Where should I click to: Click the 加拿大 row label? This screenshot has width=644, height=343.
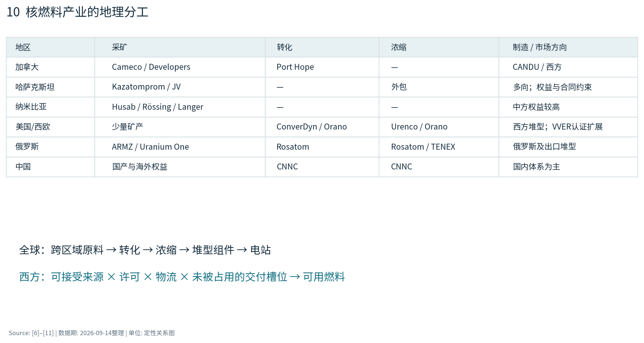[x=50, y=67]
